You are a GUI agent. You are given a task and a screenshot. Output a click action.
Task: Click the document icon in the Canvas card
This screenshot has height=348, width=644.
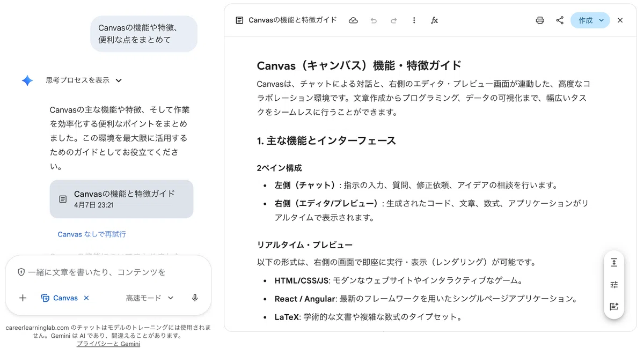point(63,199)
